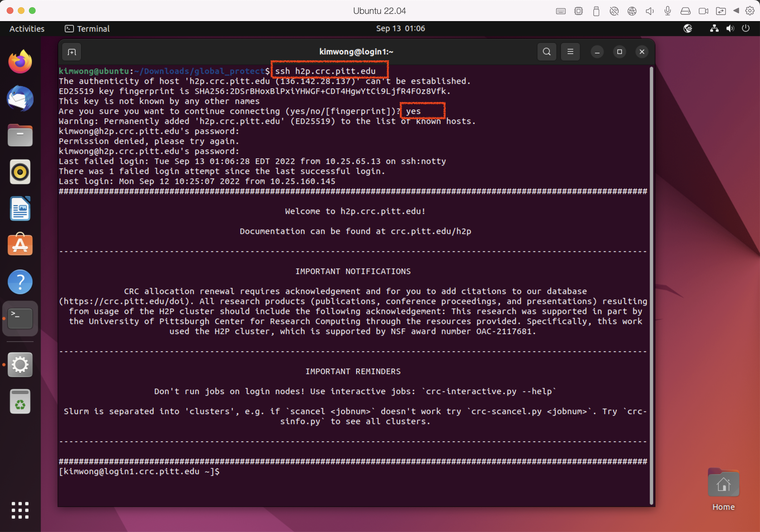This screenshot has width=760, height=532.
Task: Click the 'Warning: Permanently added' line
Action: (x=267, y=121)
